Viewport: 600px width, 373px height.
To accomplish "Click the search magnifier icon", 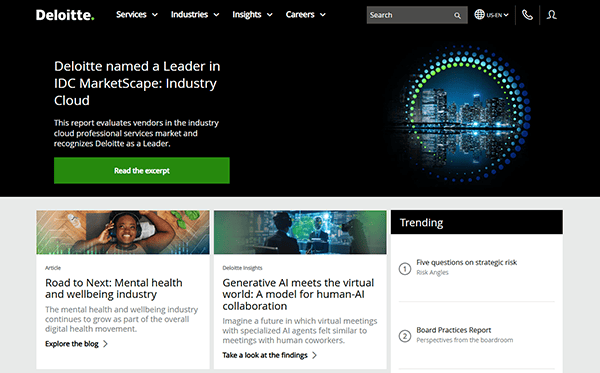I will (457, 15).
